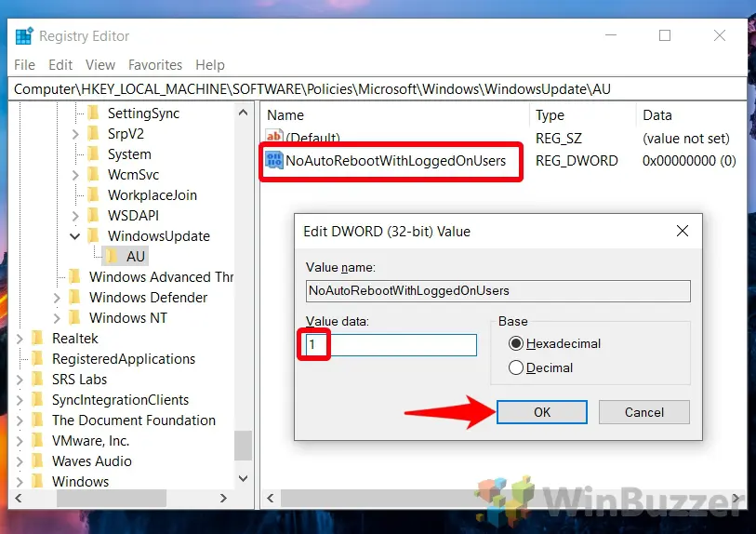Select the AU folder icon

pos(112,257)
